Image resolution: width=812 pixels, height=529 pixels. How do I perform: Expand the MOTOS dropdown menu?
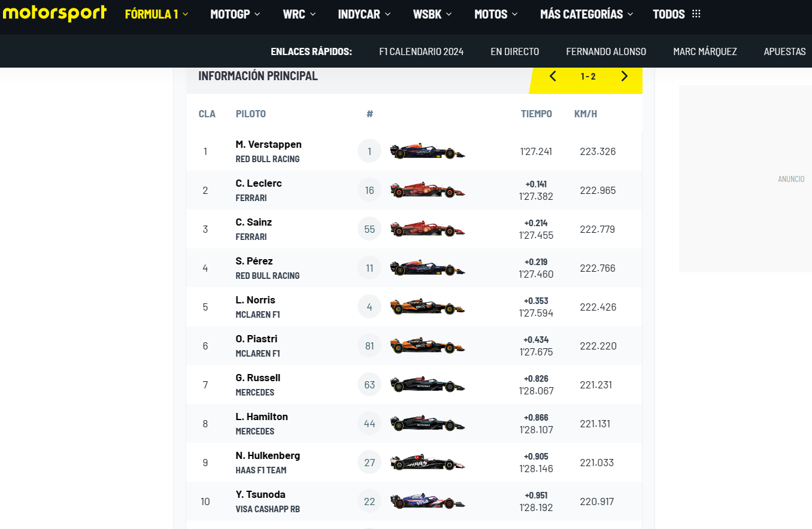coord(496,14)
